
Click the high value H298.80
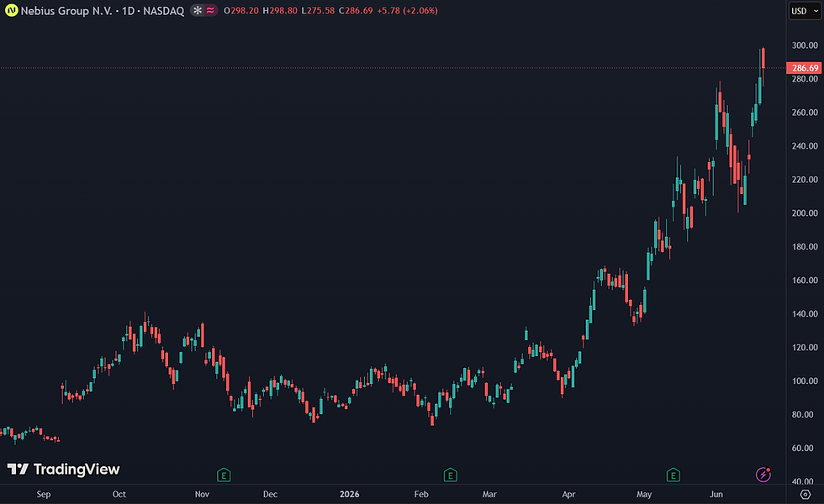pos(279,10)
